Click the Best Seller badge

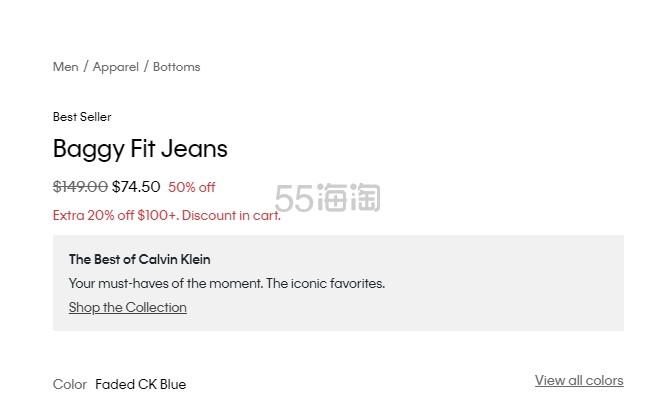pyautogui.click(x=82, y=117)
